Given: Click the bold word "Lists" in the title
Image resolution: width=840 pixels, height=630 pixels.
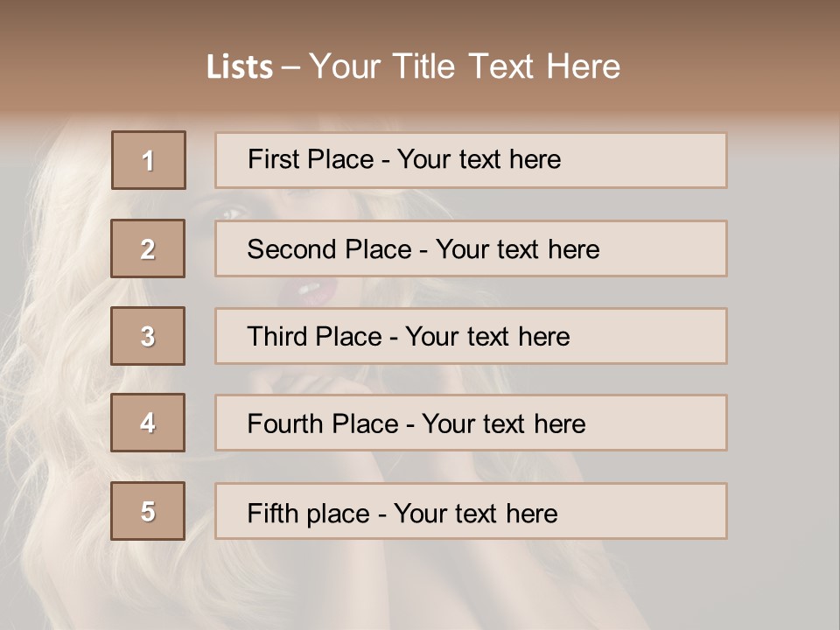Looking at the screenshot, I should [x=240, y=67].
